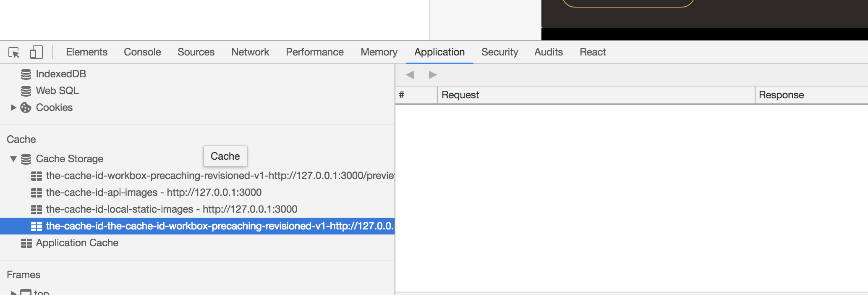Image resolution: width=868 pixels, height=295 pixels.
Task: Open the React panel
Action: 592,52
